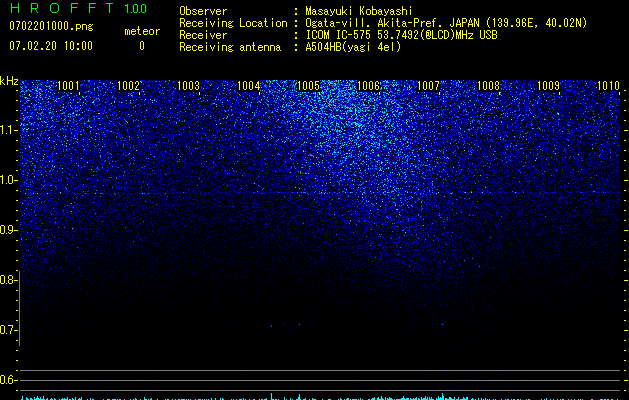Click the 1008 time marker
Viewport: 629px width, 400px height.
click(488, 86)
